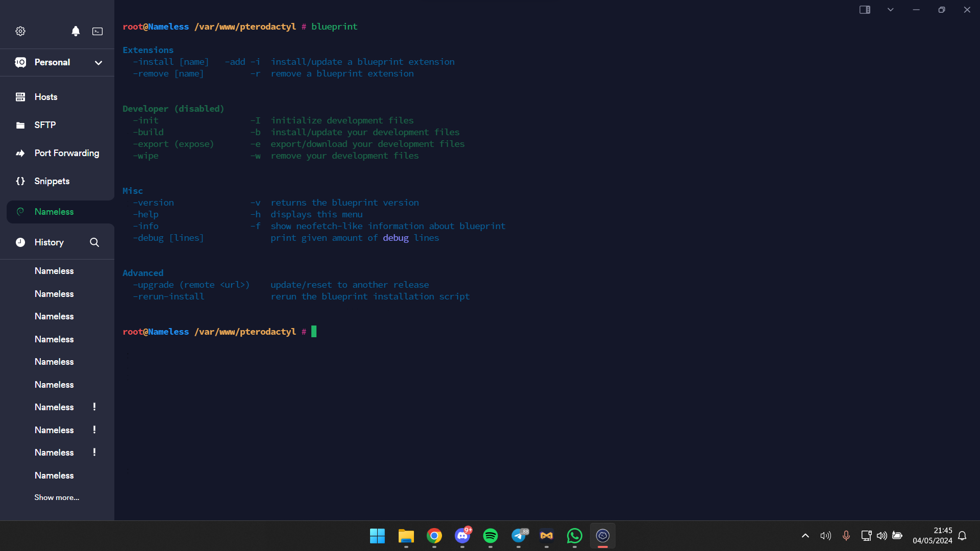Search history with magnifier icon

coord(94,242)
